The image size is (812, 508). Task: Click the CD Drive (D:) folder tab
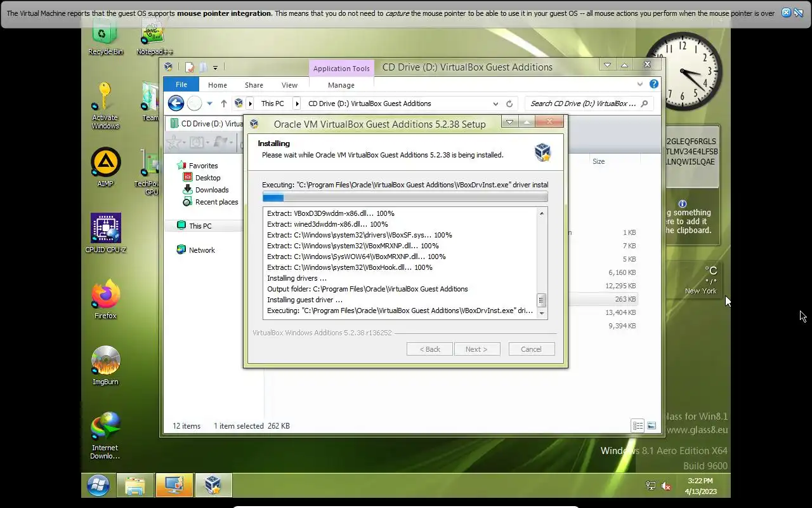point(207,123)
